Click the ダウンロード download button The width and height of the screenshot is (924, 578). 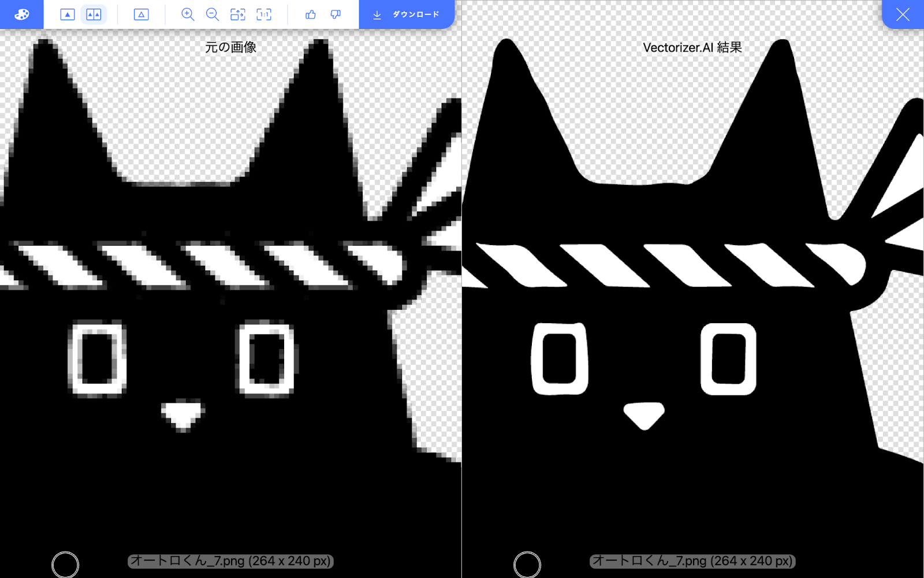point(407,14)
